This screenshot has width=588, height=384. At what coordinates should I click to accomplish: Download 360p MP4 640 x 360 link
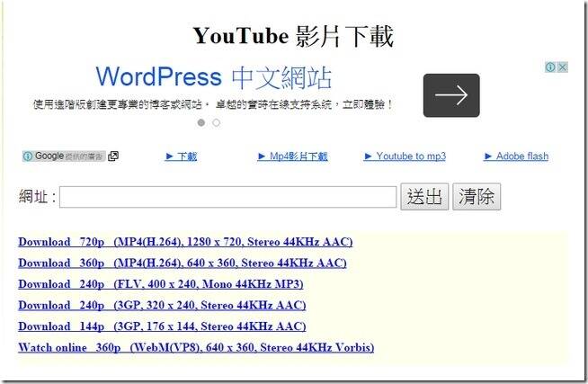[183, 263]
